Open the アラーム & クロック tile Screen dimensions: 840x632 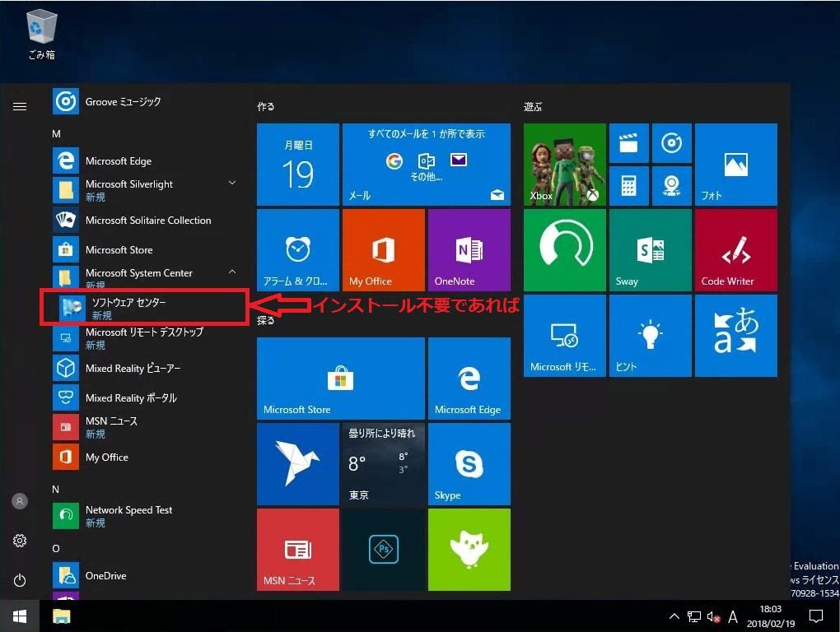[298, 250]
